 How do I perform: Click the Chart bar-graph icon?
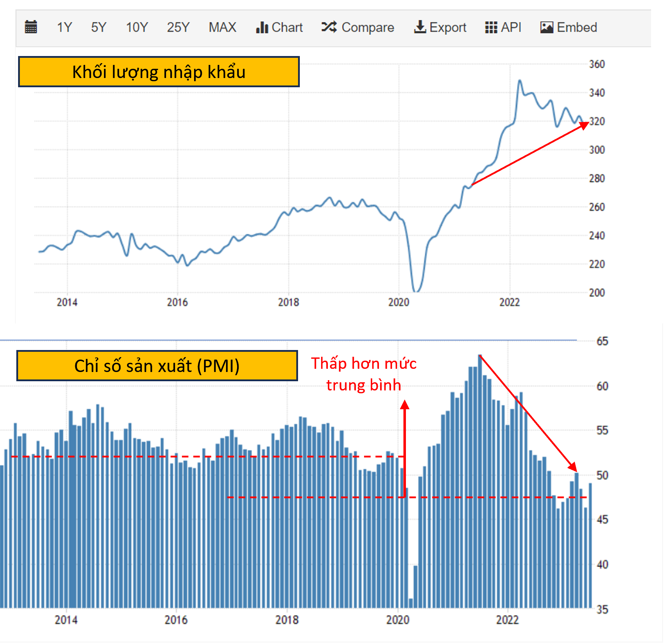click(x=262, y=27)
